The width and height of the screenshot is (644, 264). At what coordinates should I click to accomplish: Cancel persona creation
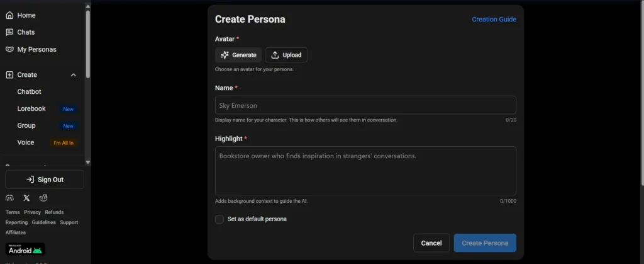pos(431,243)
